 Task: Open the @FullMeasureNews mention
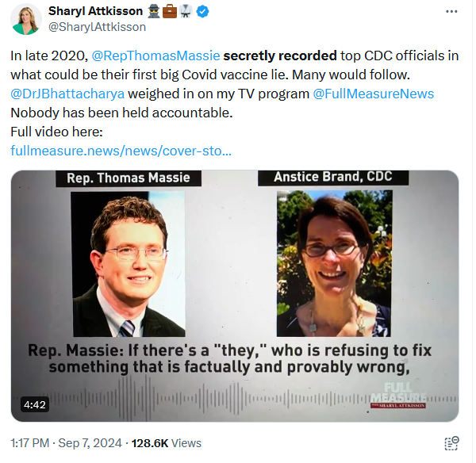click(373, 94)
